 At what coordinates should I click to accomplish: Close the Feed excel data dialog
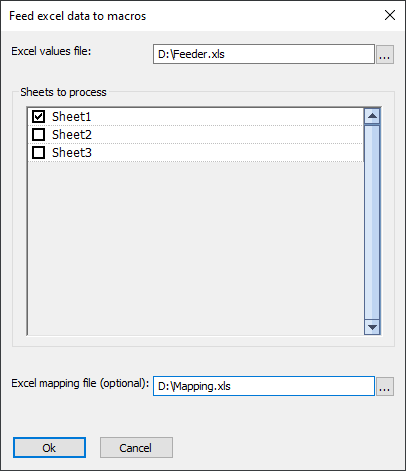390,15
